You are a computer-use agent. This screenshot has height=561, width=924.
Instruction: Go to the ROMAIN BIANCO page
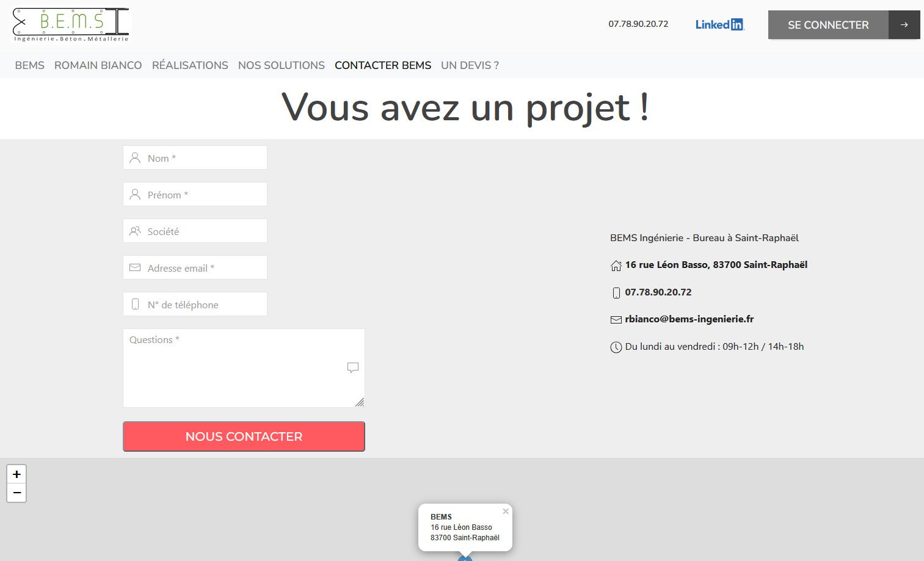(98, 65)
